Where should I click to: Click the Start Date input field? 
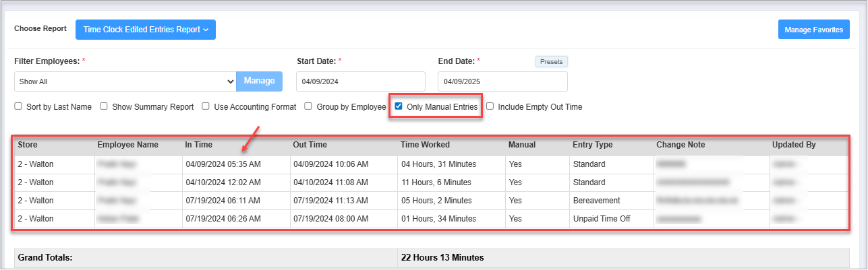coord(360,81)
